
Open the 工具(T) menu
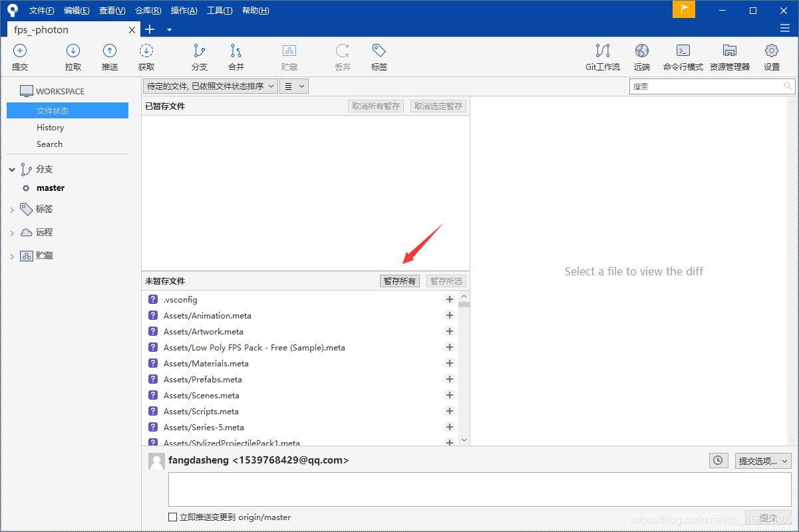point(220,11)
